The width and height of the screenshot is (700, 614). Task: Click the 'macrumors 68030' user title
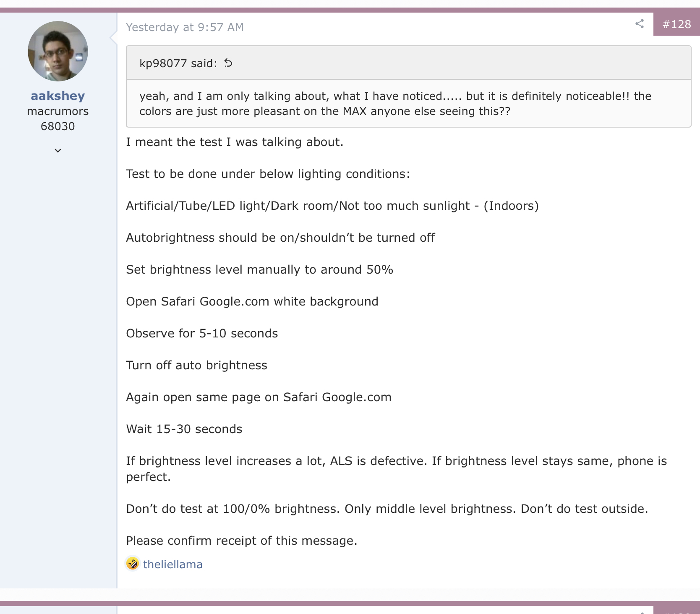pyautogui.click(x=58, y=119)
